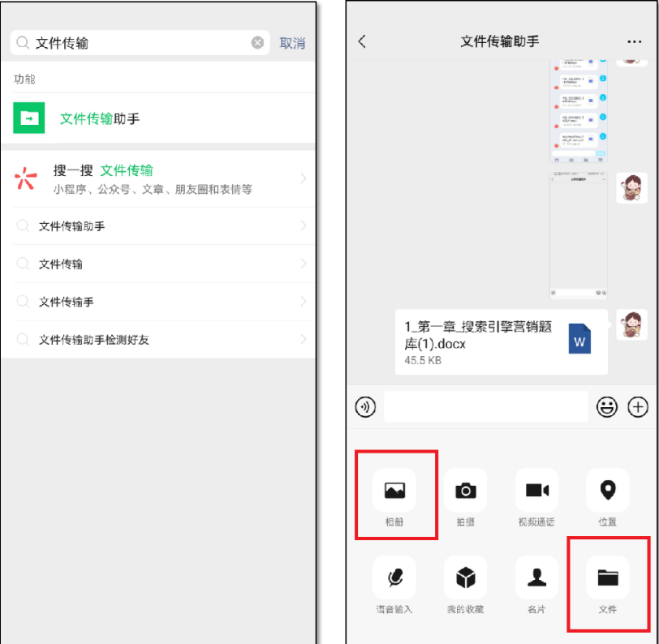Open the green 文件传输助手 folder icon
The image size is (659, 644).
pos(29,118)
